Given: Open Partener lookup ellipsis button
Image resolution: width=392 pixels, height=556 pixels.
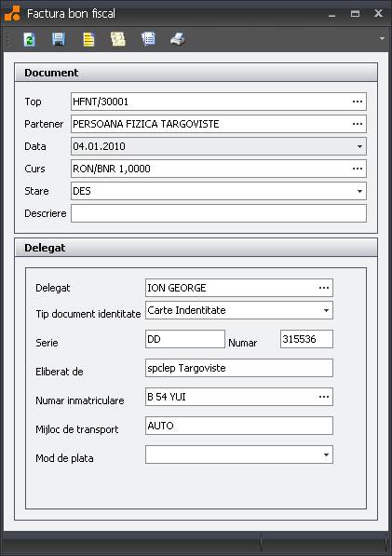Looking at the screenshot, I should pos(358,124).
